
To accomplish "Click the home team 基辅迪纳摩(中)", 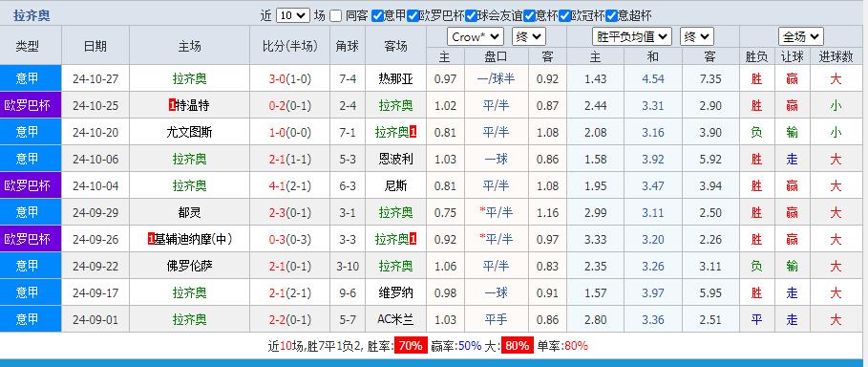I will tap(193, 239).
